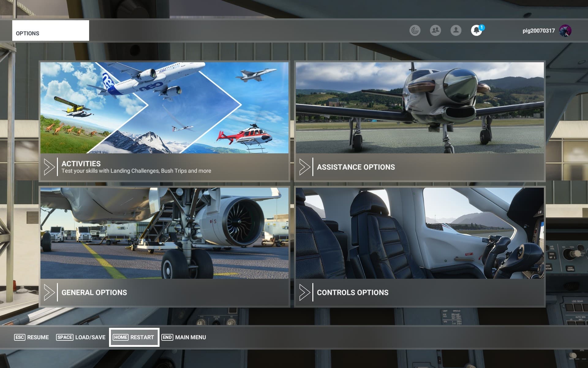Click the blue notification count badge
The height and width of the screenshot is (368, 588).
pyautogui.click(x=481, y=28)
